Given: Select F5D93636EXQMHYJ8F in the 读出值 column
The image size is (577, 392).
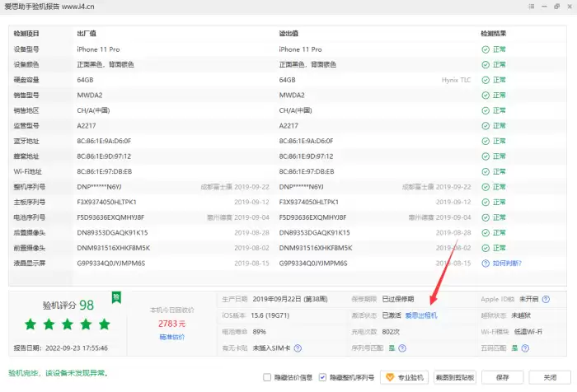Looking at the screenshot, I should [x=312, y=217].
